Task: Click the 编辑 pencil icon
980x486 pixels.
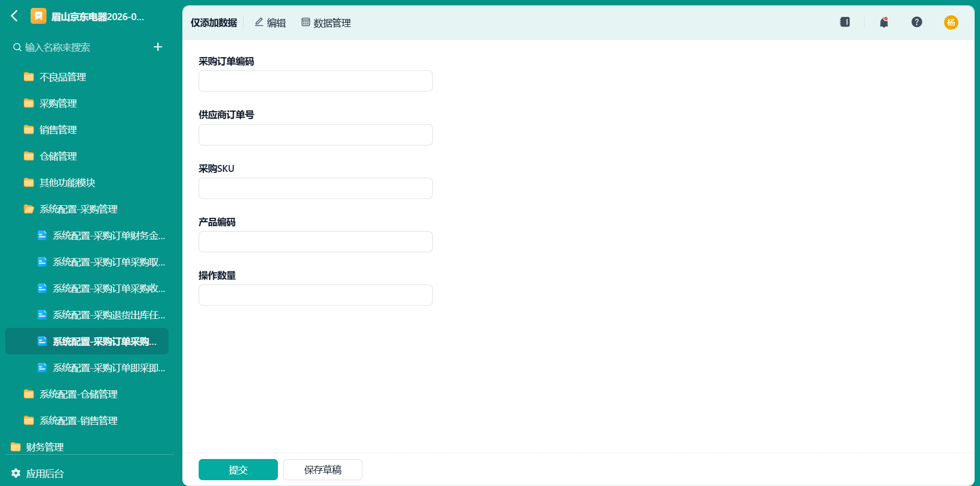Action: 259,22
